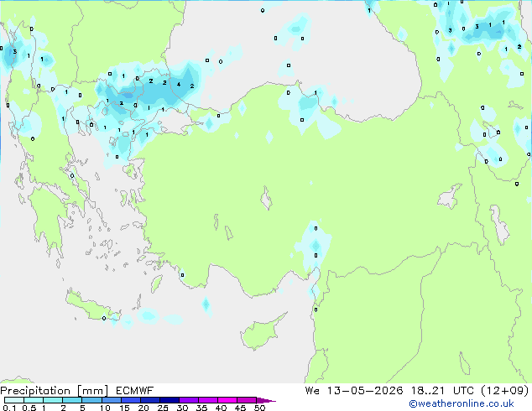Screen dimensions: 532x411
Task: Click the legend tick label "10"
Action: tap(105, 408)
